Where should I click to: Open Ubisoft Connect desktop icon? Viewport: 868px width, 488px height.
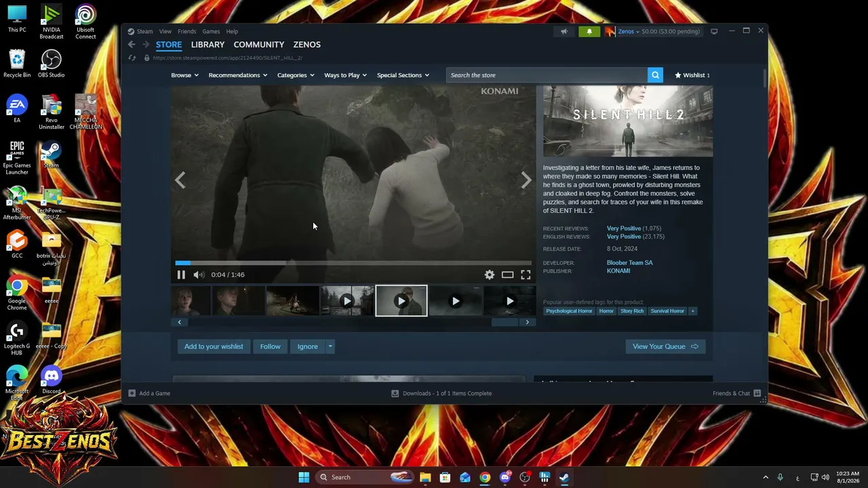[x=85, y=22]
